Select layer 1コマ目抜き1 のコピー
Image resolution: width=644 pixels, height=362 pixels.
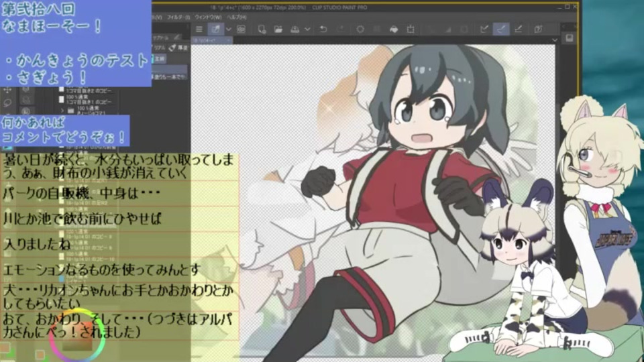pyautogui.click(x=89, y=99)
